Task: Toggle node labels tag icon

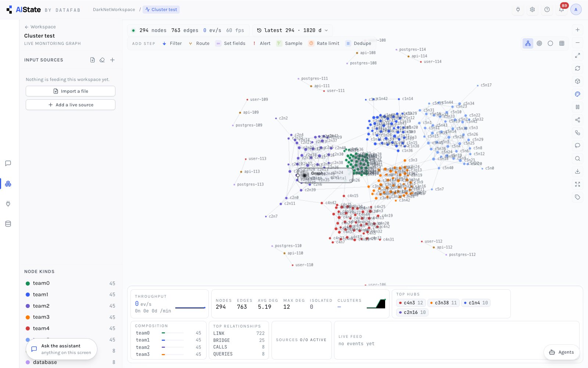Action: pyautogui.click(x=577, y=197)
